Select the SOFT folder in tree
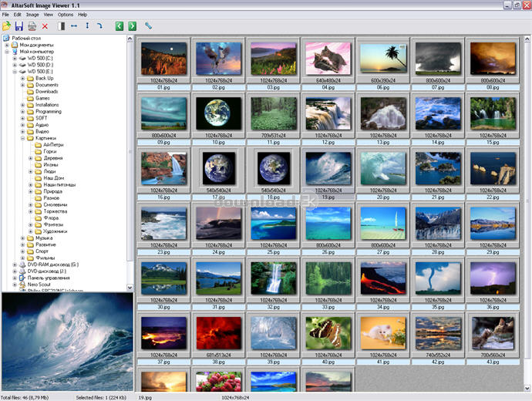This screenshot has height=401, width=532. [x=42, y=118]
